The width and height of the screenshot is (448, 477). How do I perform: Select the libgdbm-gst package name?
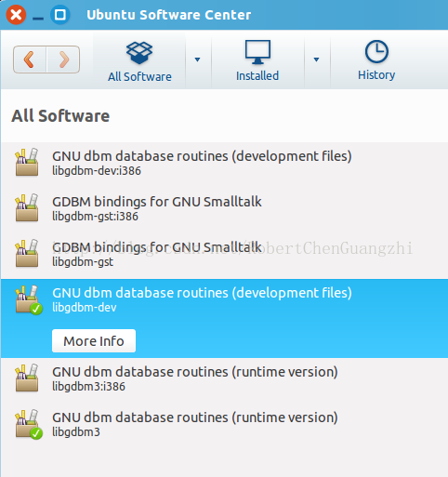coord(83,262)
